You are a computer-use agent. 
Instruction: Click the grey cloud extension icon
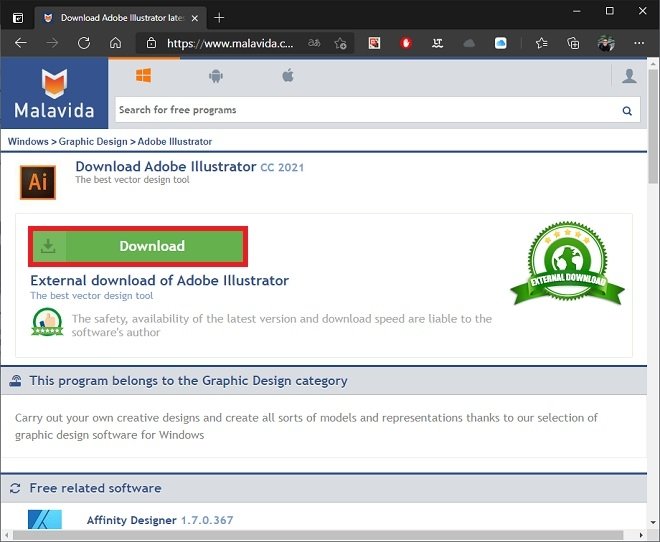tap(469, 43)
